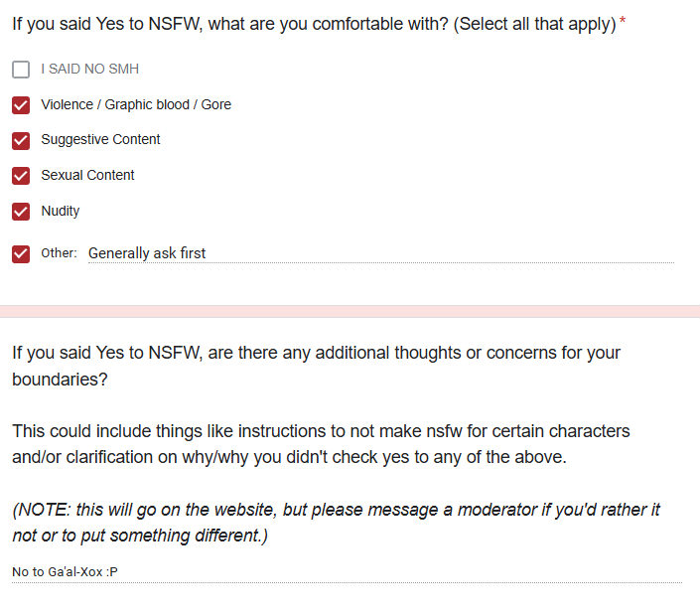Click the italic NOTE about the website
This screenshot has height=615, width=700.
coord(336,523)
